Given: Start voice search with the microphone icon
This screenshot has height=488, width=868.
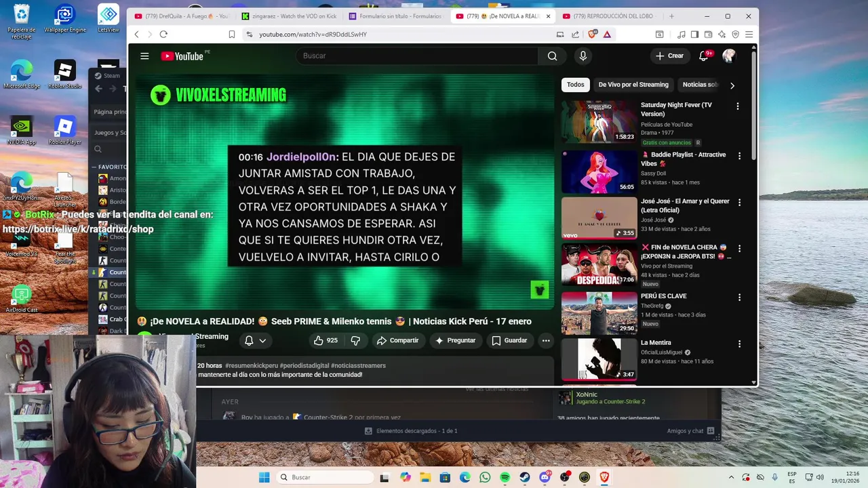Looking at the screenshot, I should coord(583,56).
